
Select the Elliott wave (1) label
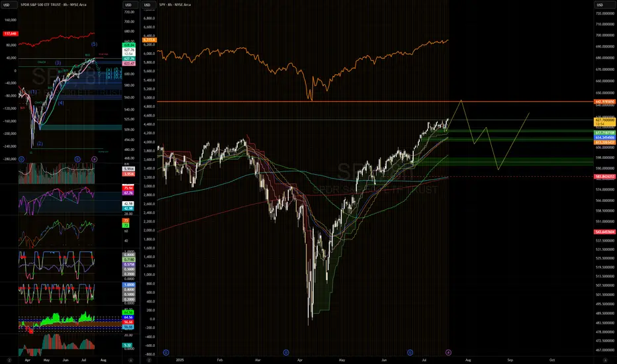pos(33,92)
